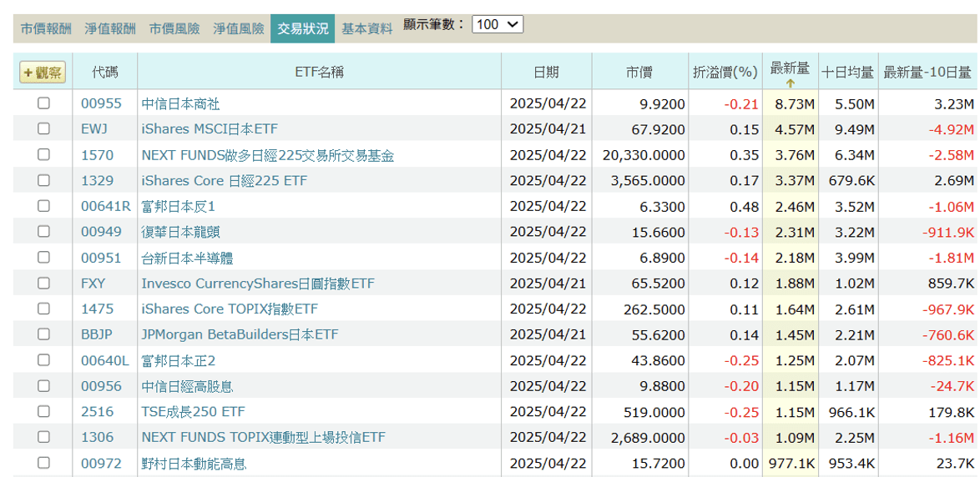Sort by the 十日均量 column header
This screenshot has width=980, height=477.
click(847, 73)
